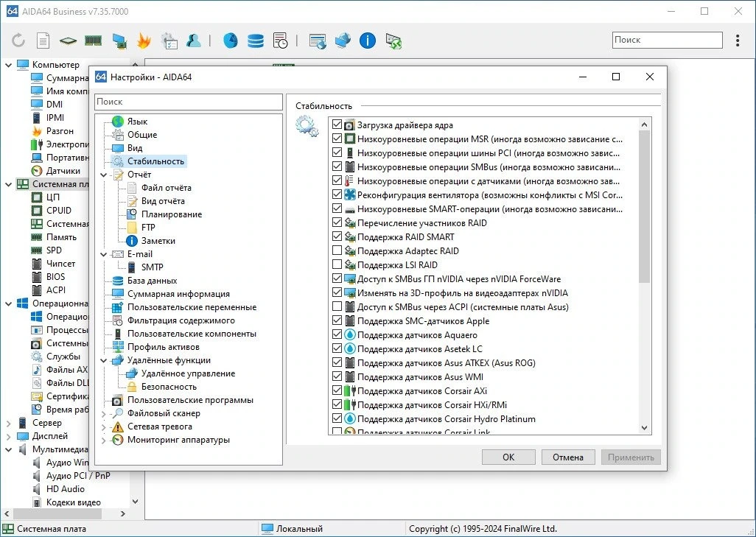Select Планирование in settings tree
Screen dimensions: 756x537
pos(172,214)
